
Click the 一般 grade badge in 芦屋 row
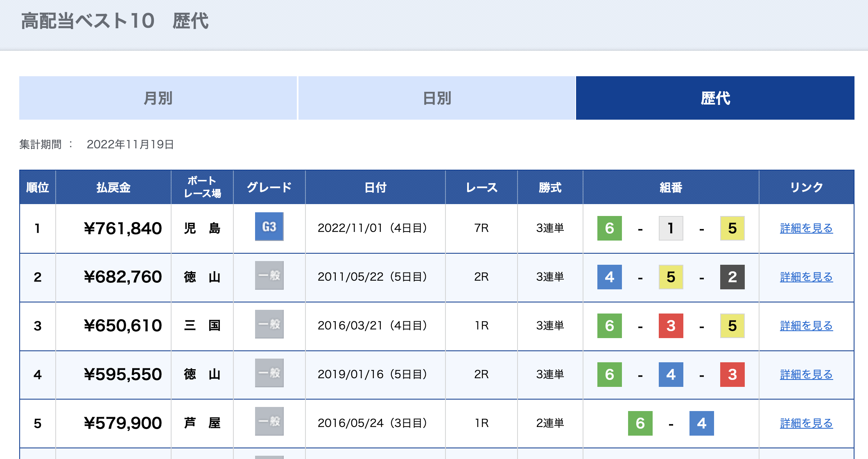(x=269, y=421)
